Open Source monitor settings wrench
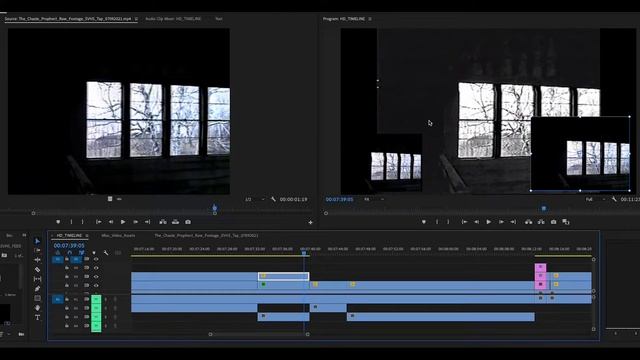This screenshot has width=640, height=360. point(273,199)
